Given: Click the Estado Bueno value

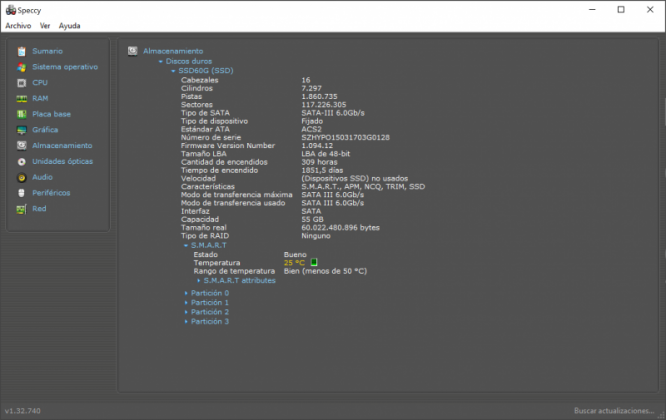Looking at the screenshot, I should (295, 254).
